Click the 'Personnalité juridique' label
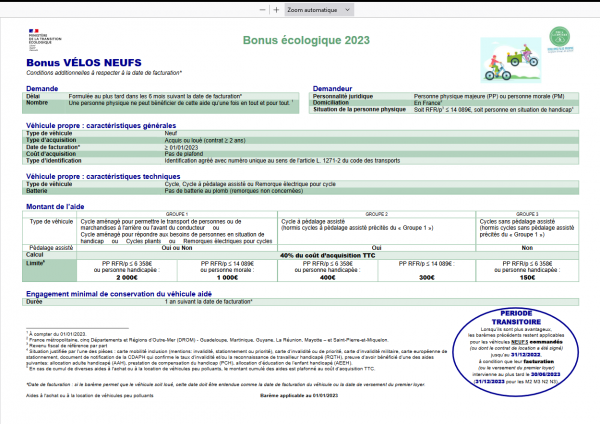 click(x=342, y=96)
